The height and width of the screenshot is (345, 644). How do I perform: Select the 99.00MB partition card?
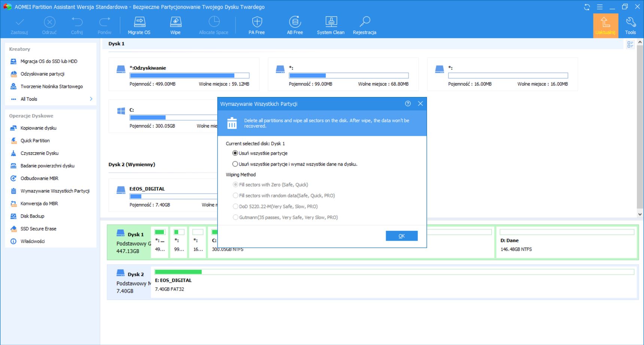click(343, 74)
